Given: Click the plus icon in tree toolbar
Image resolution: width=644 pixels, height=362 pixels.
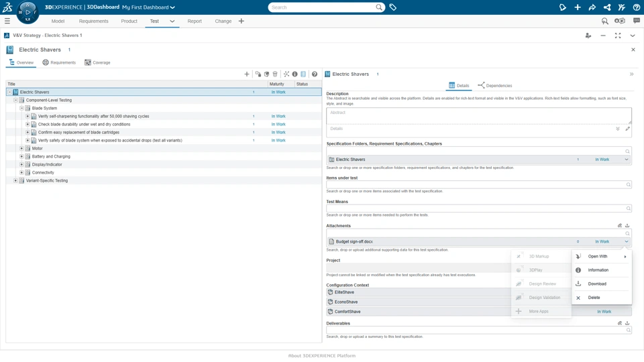Looking at the screenshot, I should [x=246, y=74].
